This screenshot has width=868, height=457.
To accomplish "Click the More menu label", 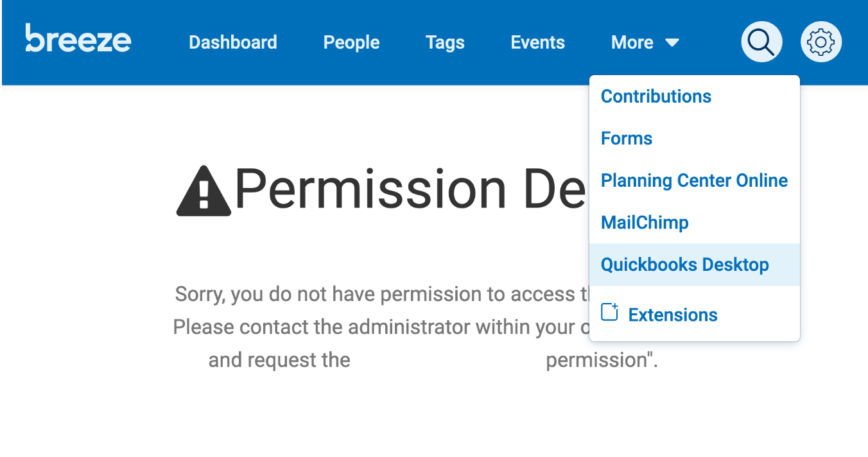I will [x=632, y=42].
